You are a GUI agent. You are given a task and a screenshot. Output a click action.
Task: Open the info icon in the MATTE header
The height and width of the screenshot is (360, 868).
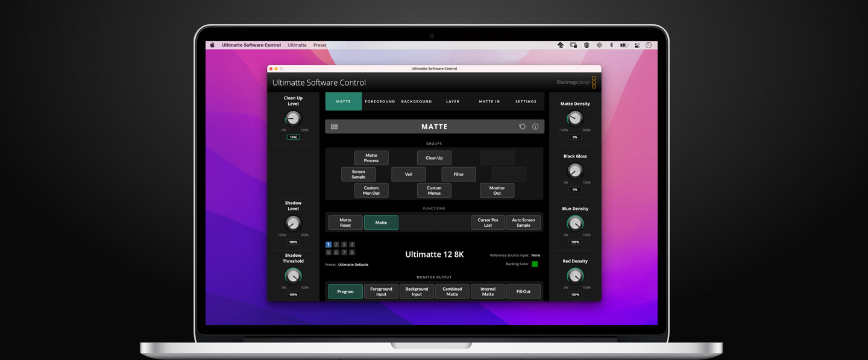point(535,127)
